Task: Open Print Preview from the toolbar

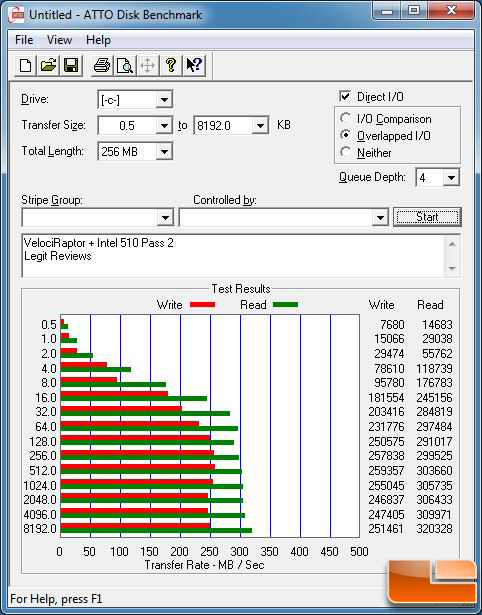Action: (x=125, y=65)
